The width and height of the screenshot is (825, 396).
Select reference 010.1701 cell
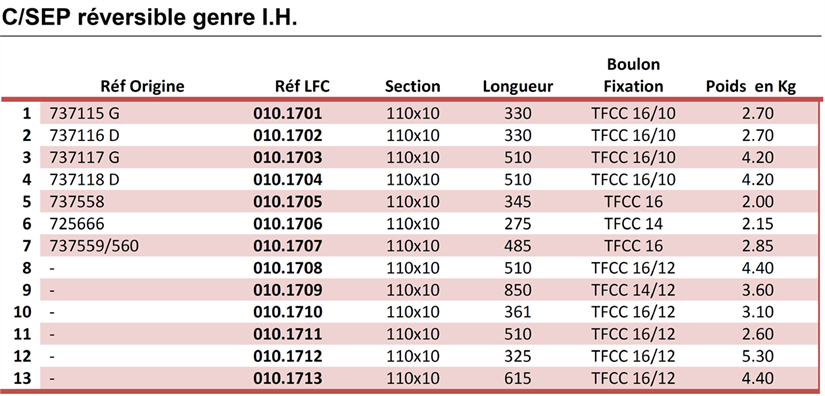point(287,114)
